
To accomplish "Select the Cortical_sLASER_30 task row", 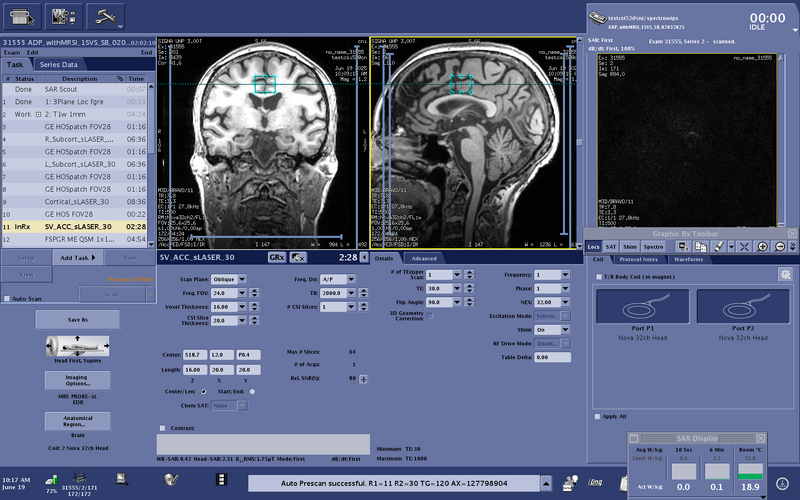I will point(75,202).
